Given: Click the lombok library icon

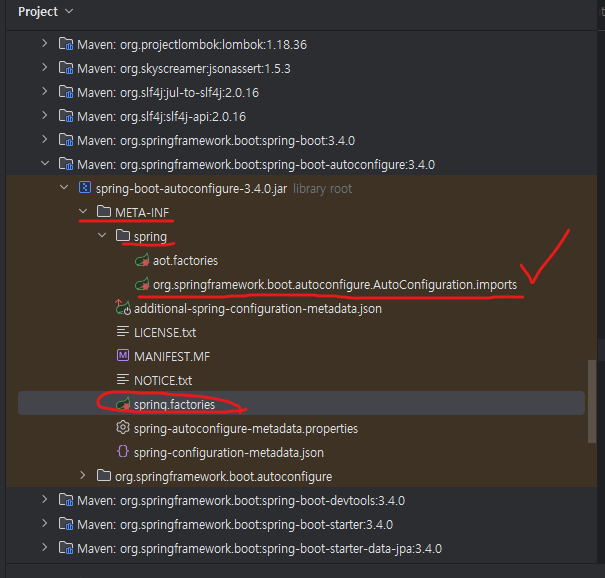Looking at the screenshot, I should (x=66, y=44).
